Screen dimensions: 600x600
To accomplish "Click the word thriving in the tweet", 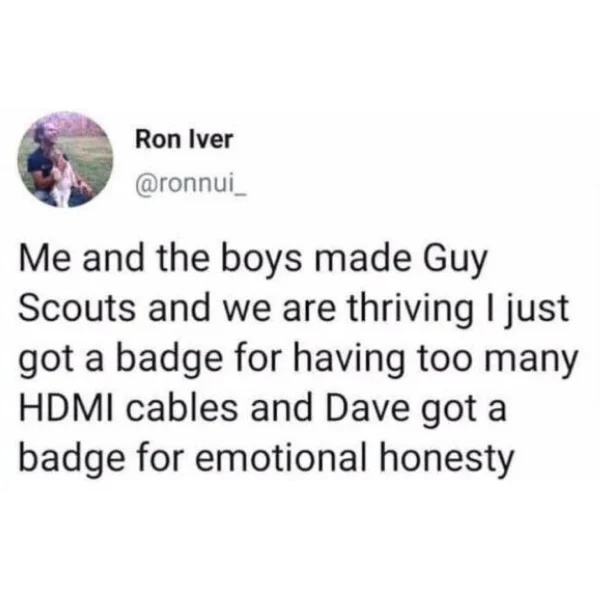I will click(x=409, y=308).
